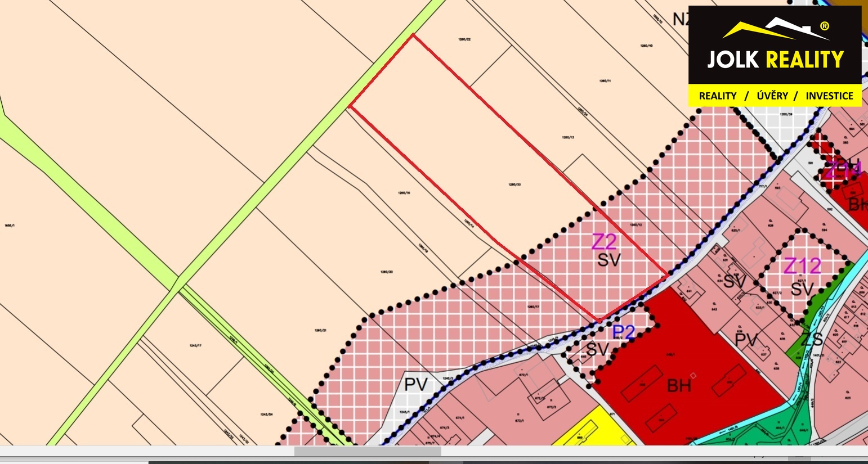Click the registered trademark symbol in the logo
This screenshot has width=868, height=464.
point(824,26)
